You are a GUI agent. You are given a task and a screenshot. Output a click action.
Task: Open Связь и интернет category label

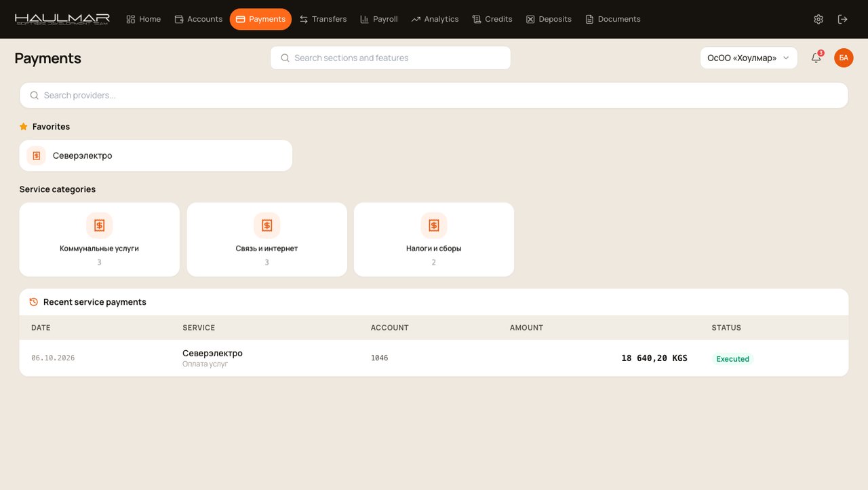coord(267,248)
